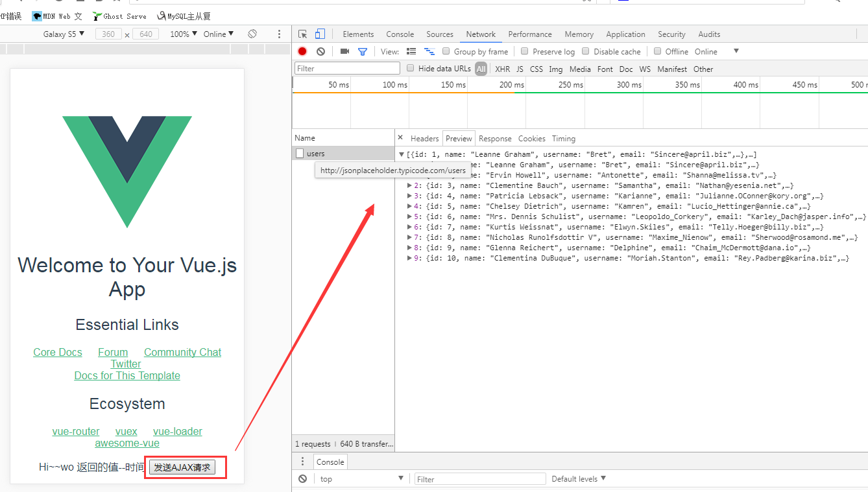Screen dimensions: 868x492
Task: Switch to large request rows view icon
Action: coord(411,51)
